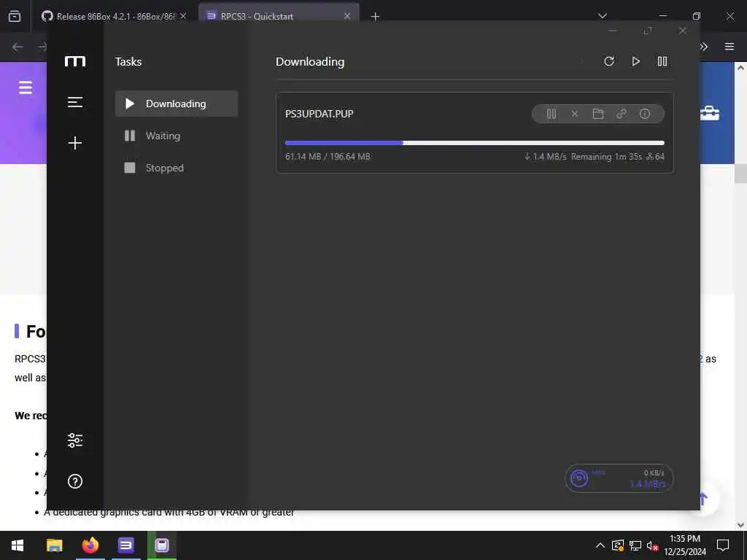Open File Explorer from taskbar
This screenshot has width=747, height=560.
coord(54,545)
